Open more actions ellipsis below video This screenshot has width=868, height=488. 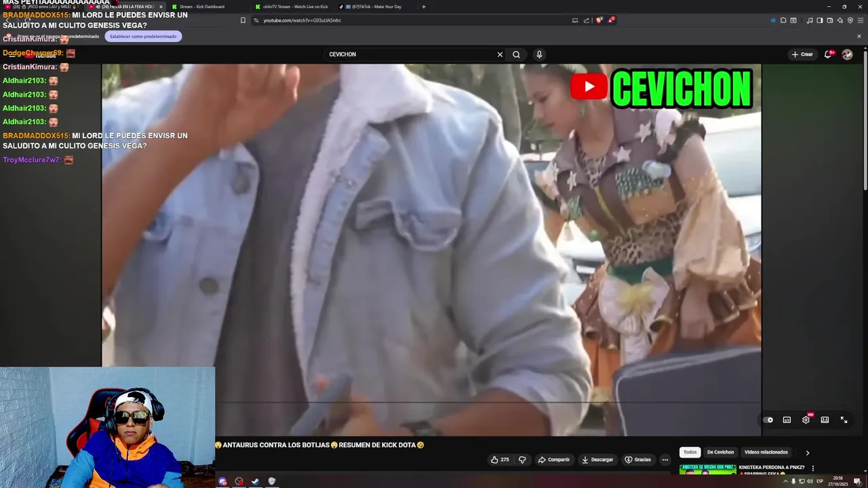pyautogui.click(x=665, y=460)
